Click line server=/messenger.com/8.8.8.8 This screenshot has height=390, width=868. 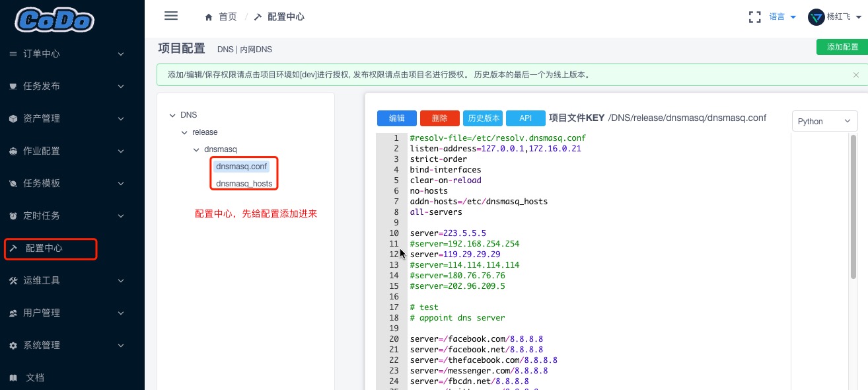(x=479, y=371)
